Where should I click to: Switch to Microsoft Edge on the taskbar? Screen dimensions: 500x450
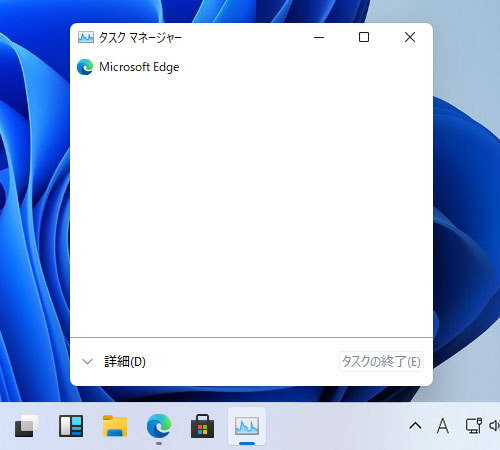coord(159,426)
